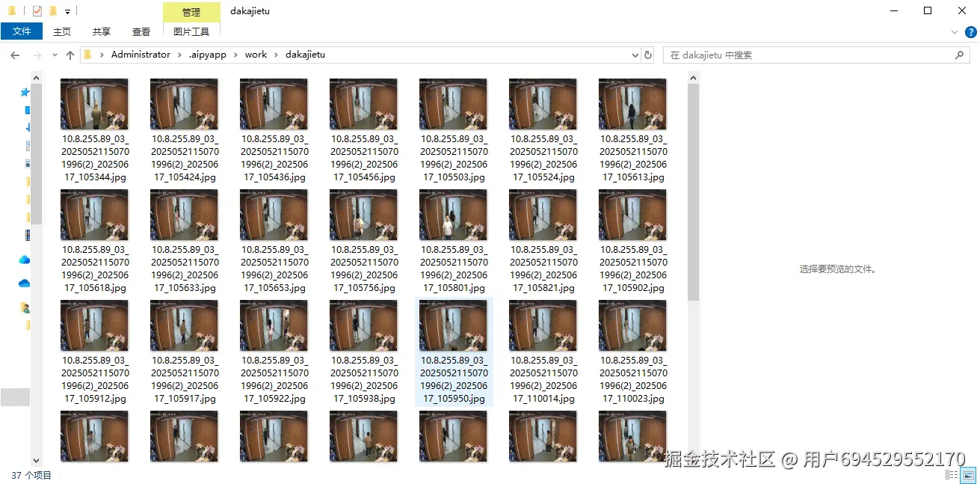Select thumbnail of file ending 17_105613.jpg

pyautogui.click(x=632, y=104)
